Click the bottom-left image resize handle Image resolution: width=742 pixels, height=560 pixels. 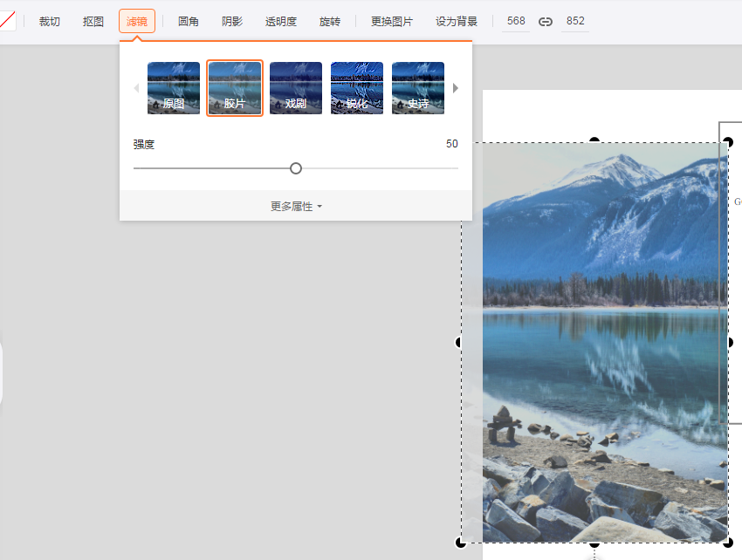(x=460, y=543)
